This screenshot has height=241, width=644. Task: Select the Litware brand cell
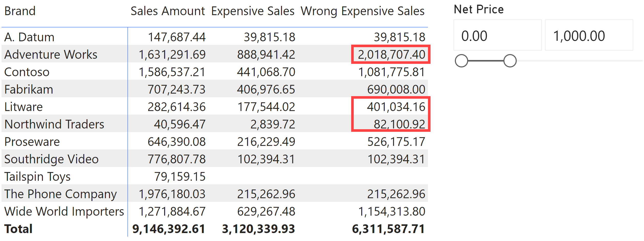(x=24, y=107)
